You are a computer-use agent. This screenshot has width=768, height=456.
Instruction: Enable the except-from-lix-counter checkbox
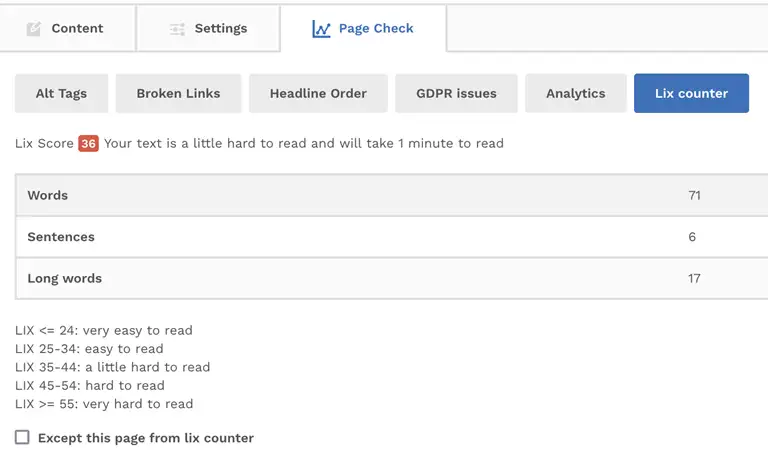click(x=22, y=438)
